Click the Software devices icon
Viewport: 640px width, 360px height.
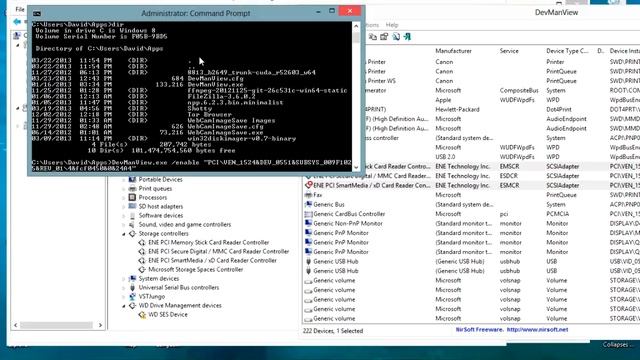point(132,216)
